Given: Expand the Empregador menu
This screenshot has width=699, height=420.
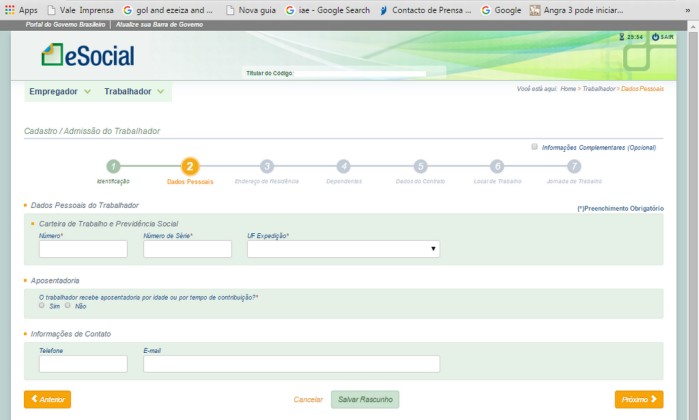Looking at the screenshot, I should pyautogui.click(x=60, y=91).
